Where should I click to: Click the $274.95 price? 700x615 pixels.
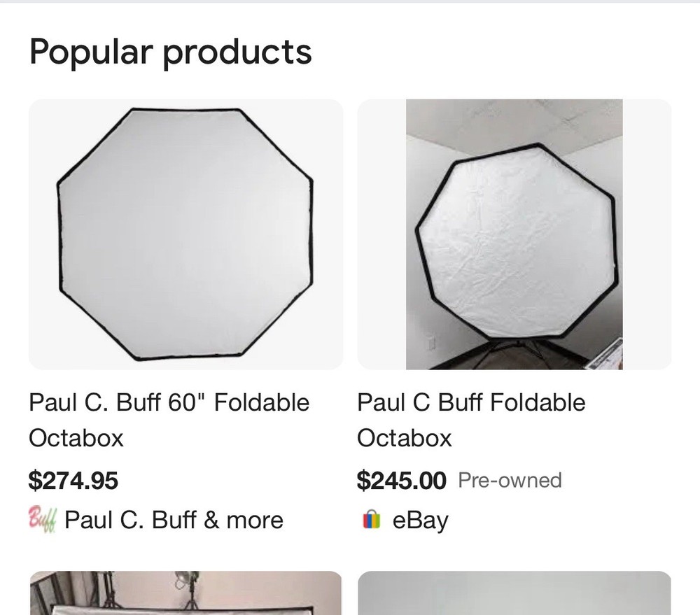pyautogui.click(x=73, y=481)
